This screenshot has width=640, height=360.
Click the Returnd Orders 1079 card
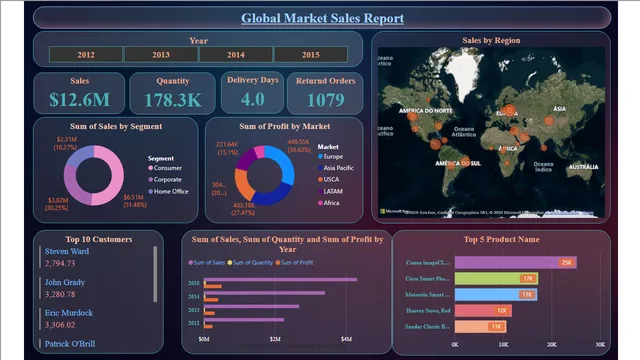325,93
